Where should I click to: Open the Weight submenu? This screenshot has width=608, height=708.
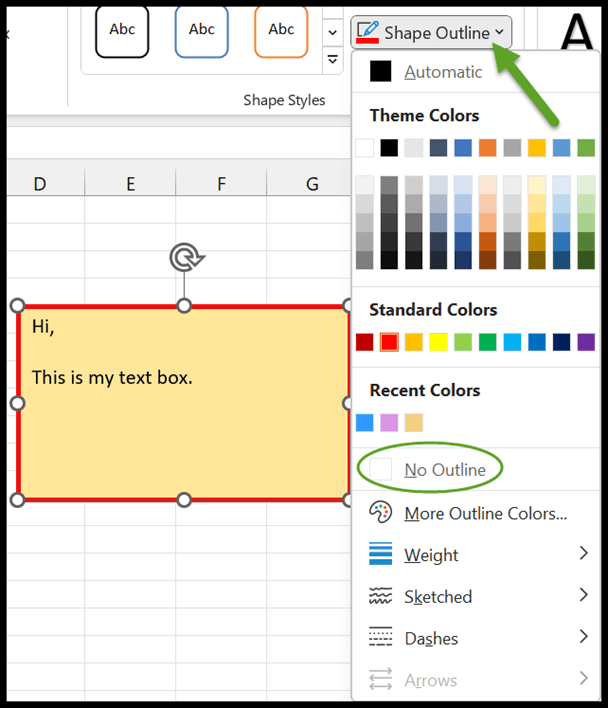coord(475,554)
